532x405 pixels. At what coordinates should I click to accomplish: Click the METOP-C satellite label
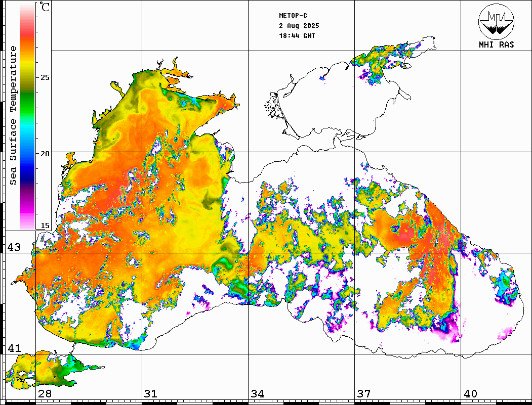pos(293,15)
